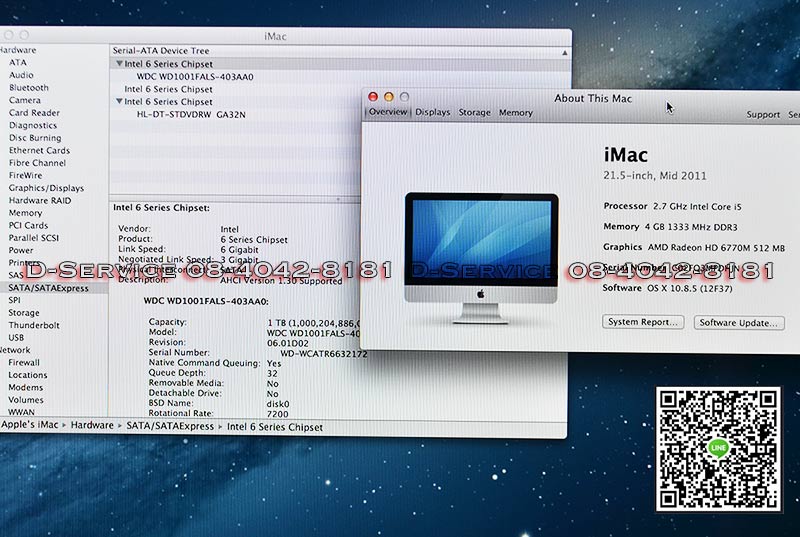
Task: Click the disk serial number WD-WCATR6632172
Action: [323, 353]
